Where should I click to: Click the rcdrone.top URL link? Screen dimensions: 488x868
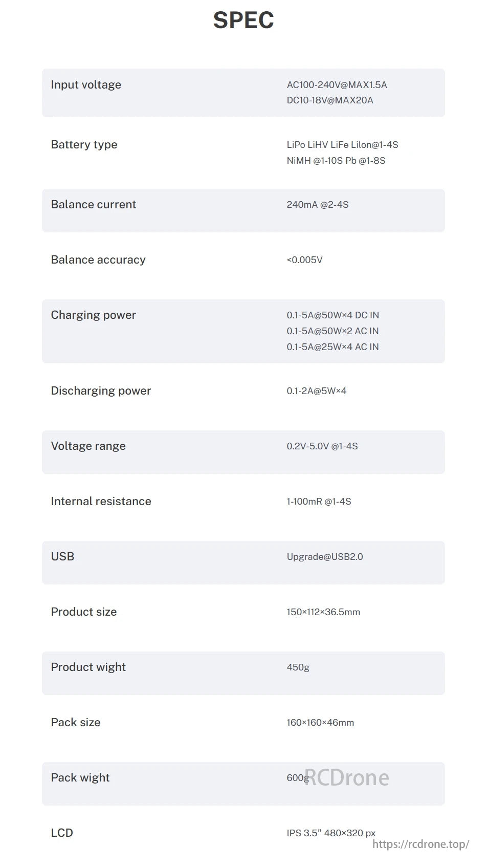[x=420, y=844]
